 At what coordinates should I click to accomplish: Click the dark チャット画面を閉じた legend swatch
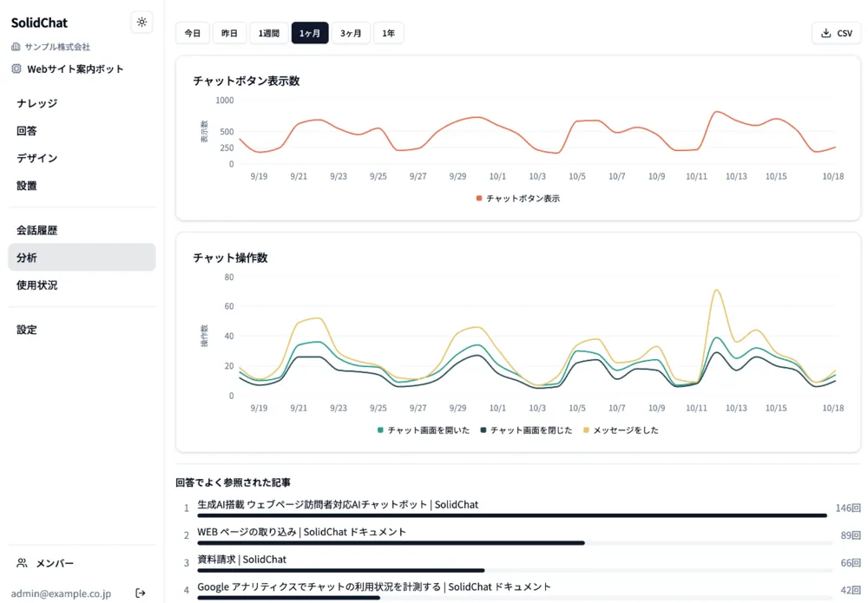tap(483, 430)
